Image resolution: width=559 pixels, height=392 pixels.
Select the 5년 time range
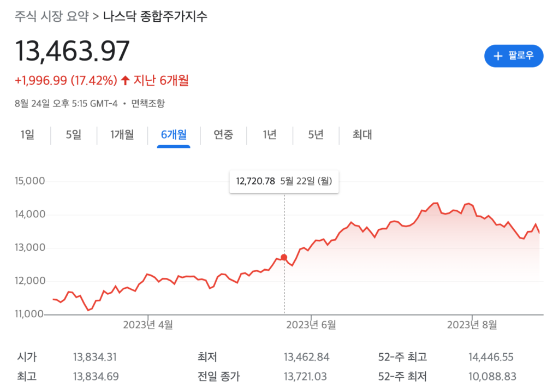tap(315, 135)
